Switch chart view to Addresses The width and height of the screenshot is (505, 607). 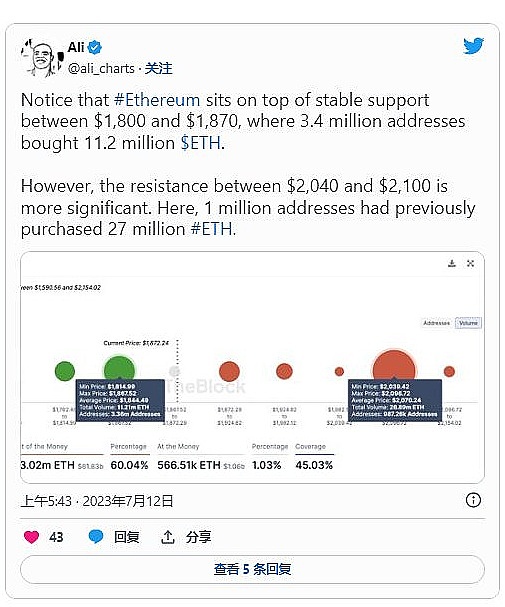437,323
